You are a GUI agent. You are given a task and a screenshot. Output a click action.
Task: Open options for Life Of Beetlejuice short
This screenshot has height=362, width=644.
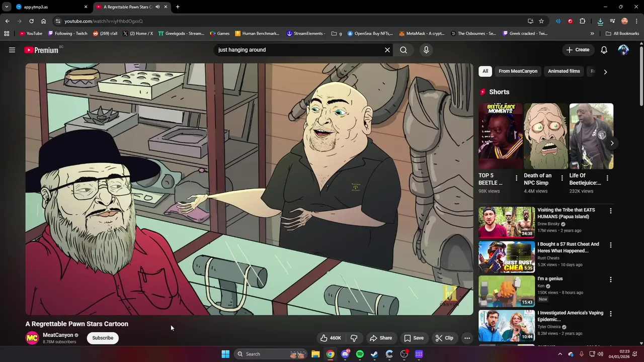[607, 178]
